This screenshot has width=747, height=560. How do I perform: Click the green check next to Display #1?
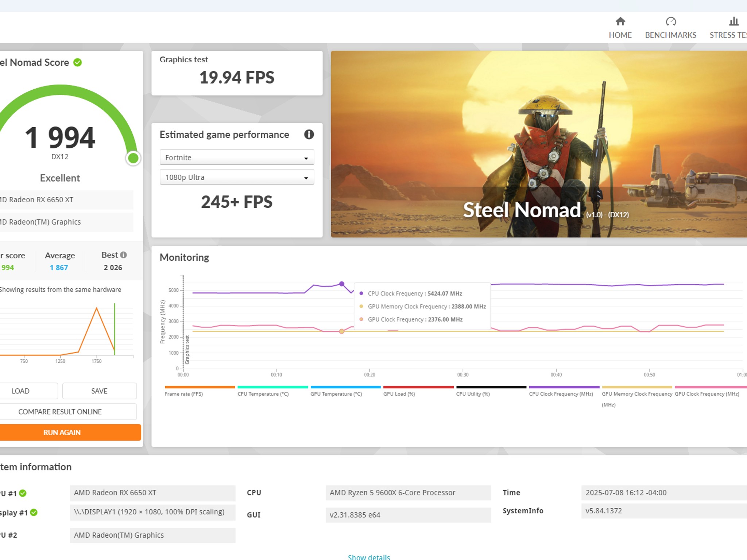click(34, 512)
